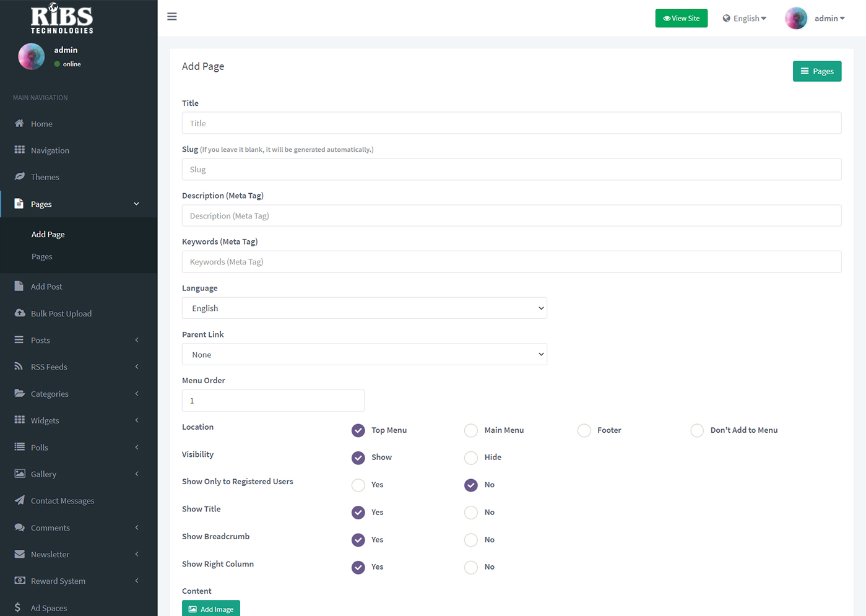Select the Main Menu location radio button
The image size is (866, 616).
471,430
